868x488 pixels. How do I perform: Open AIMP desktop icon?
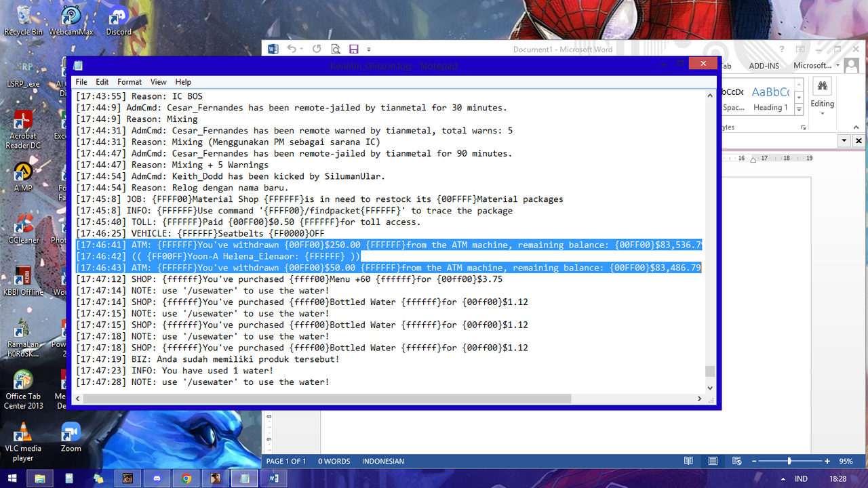(23, 176)
